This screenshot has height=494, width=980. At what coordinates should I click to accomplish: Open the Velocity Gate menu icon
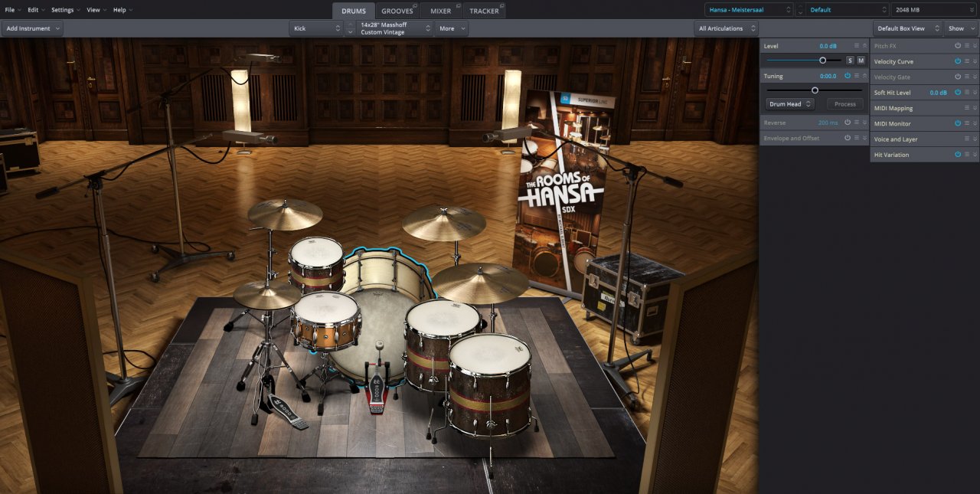tap(966, 77)
